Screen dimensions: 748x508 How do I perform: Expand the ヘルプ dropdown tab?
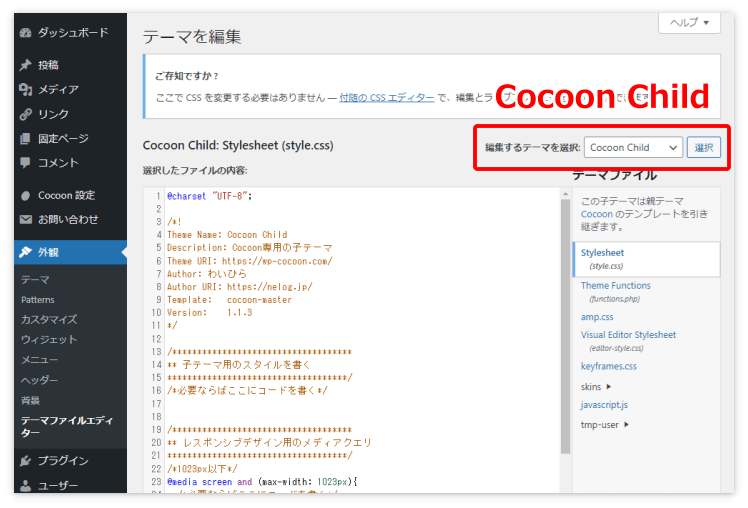coord(689,22)
